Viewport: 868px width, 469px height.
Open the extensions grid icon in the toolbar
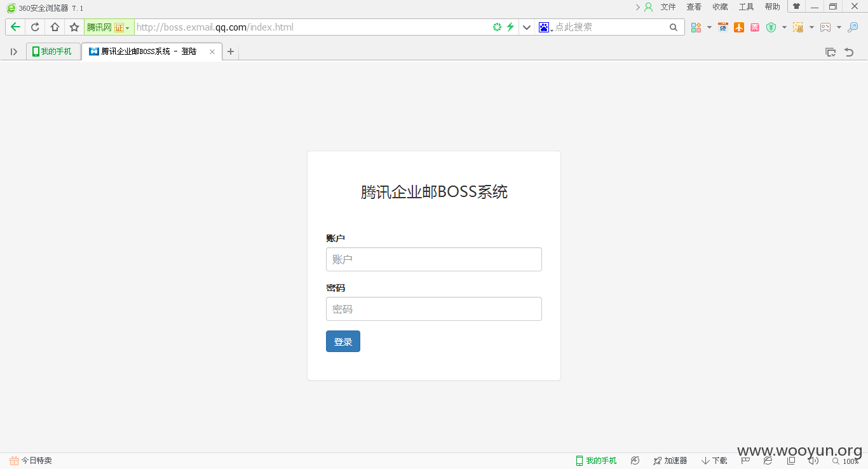pyautogui.click(x=696, y=27)
